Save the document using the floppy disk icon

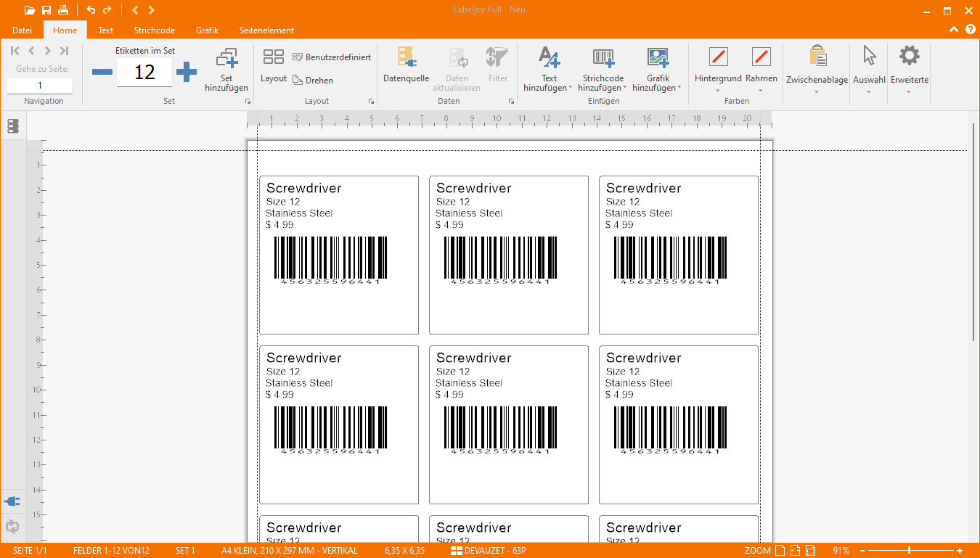coord(46,10)
